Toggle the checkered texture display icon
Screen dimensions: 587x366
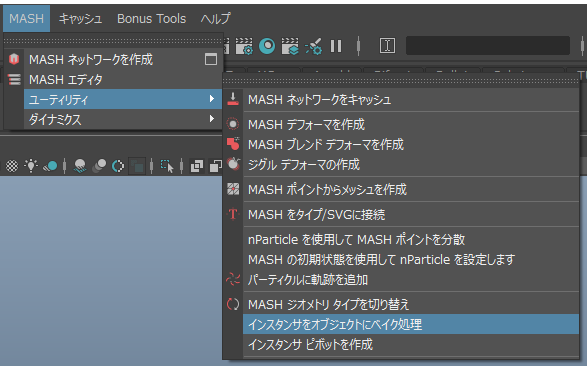pyautogui.click(x=12, y=166)
